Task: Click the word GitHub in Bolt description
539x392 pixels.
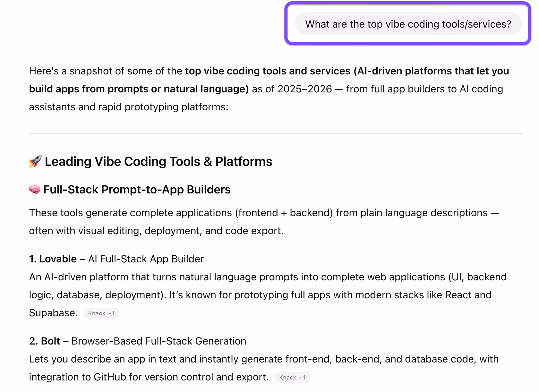Action: 110,377
